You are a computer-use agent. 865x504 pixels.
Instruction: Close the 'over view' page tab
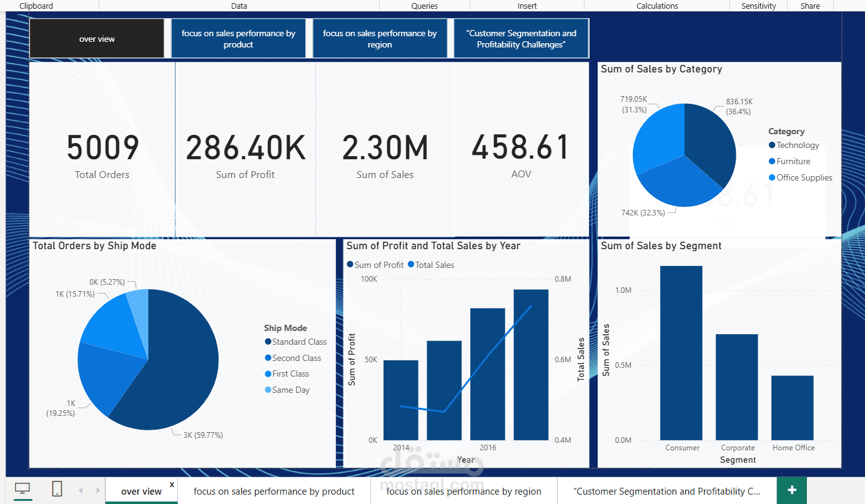171,484
